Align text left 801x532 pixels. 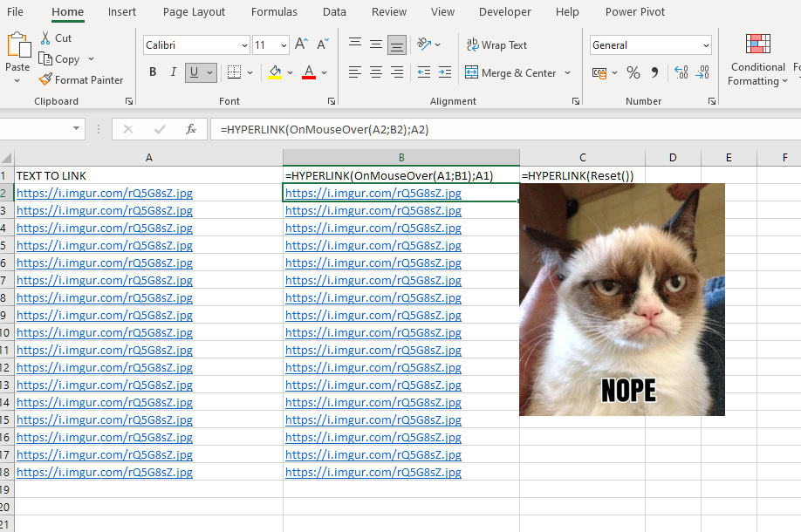click(x=355, y=72)
